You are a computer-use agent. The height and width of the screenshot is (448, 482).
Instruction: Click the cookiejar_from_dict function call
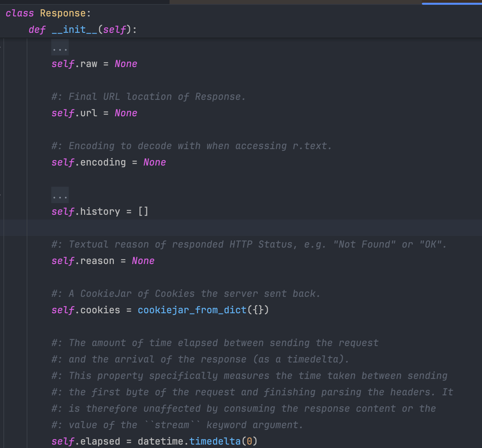[192, 310]
